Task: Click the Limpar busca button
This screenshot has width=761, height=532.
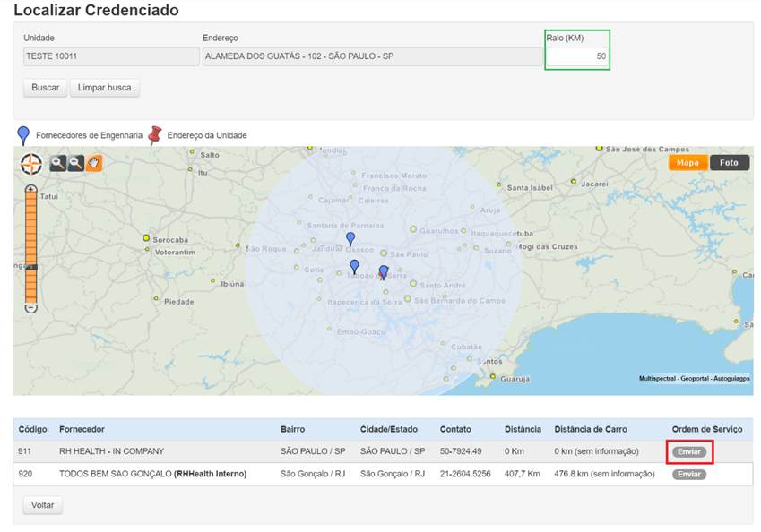Action: click(x=104, y=88)
